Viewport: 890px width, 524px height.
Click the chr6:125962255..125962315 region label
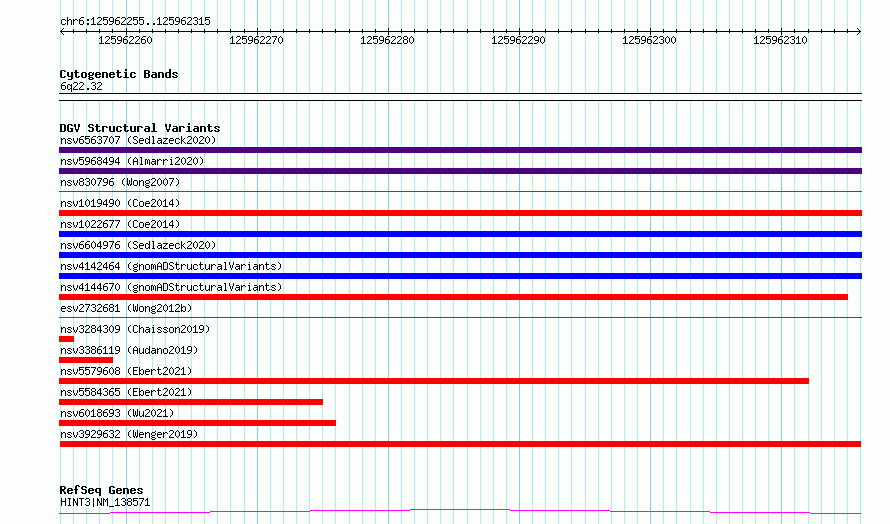tap(135, 21)
